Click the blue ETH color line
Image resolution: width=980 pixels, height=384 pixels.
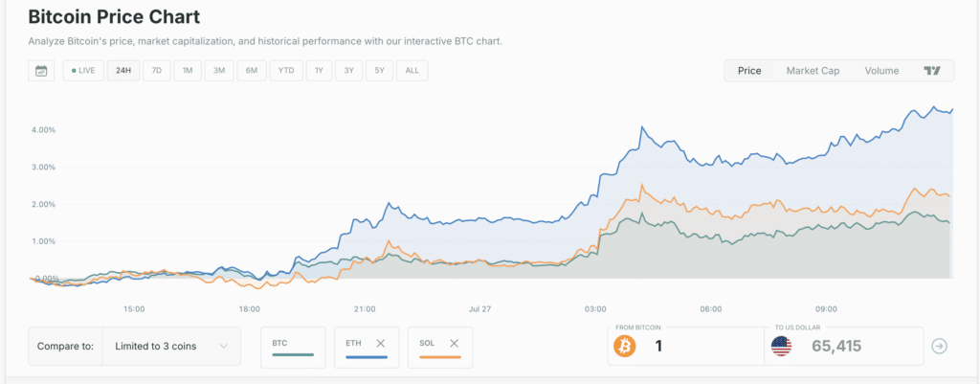click(367, 357)
